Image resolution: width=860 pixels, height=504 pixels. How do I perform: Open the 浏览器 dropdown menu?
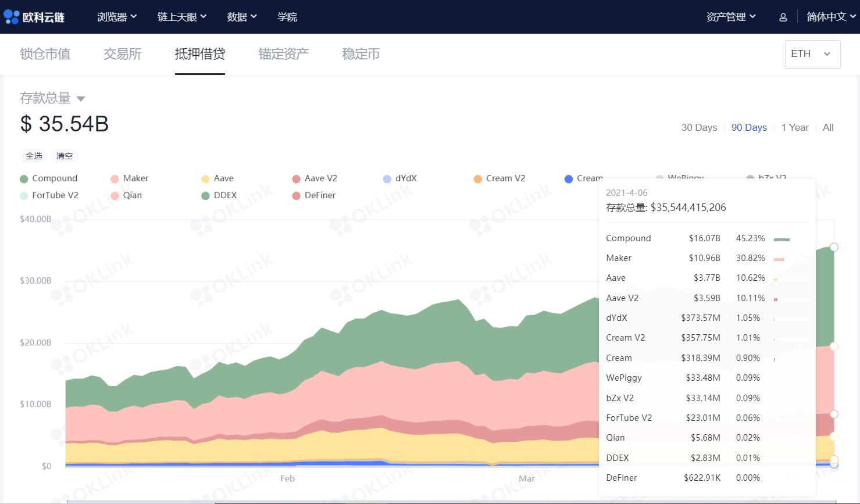click(x=117, y=17)
